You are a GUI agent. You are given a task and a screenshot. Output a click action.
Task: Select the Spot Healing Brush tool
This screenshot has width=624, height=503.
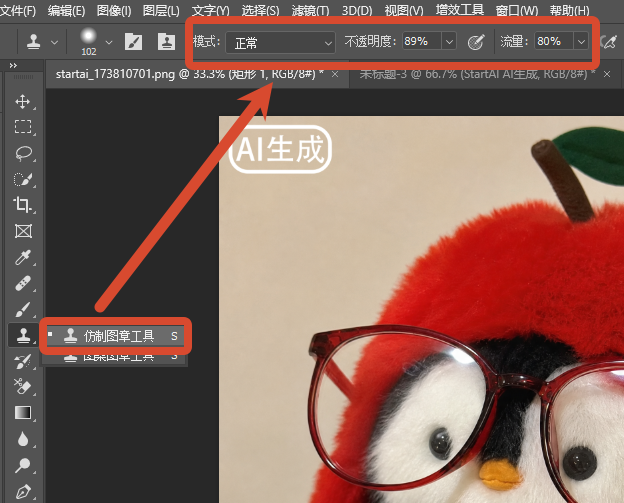click(x=23, y=283)
